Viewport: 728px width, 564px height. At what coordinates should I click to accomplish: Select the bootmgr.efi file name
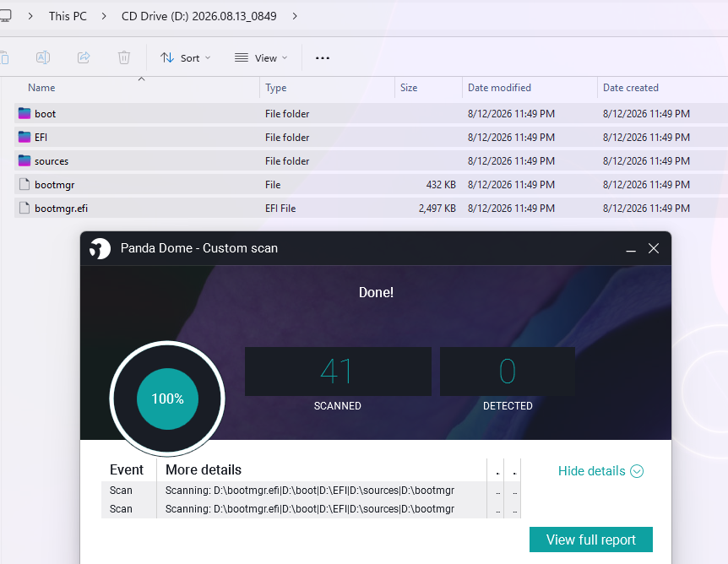(x=61, y=209)
